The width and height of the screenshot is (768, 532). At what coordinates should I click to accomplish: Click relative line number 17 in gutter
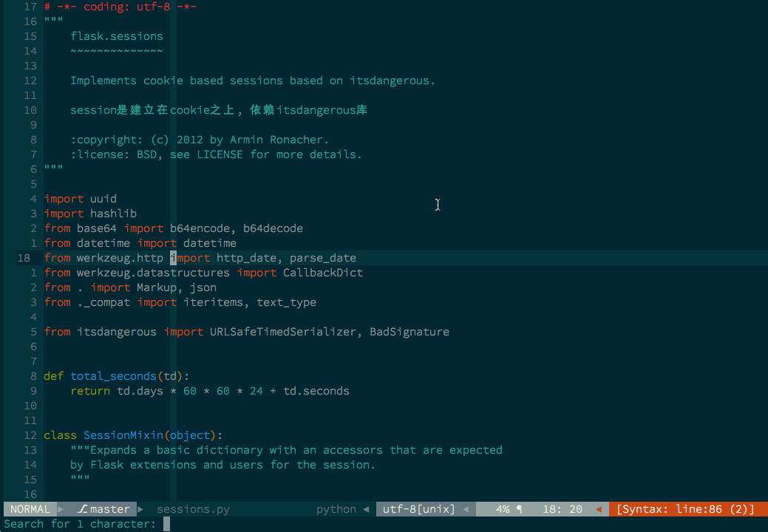pyautogui.click(x=30, y=7)
